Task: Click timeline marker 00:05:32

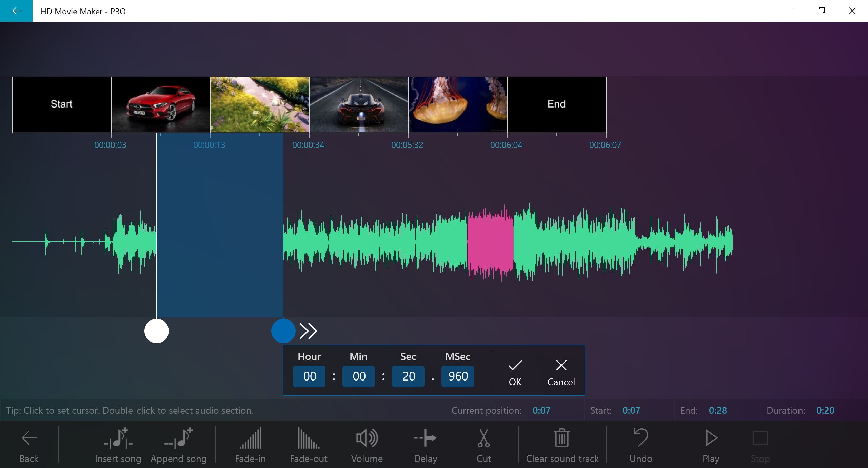Action: [x=407, y=145]
